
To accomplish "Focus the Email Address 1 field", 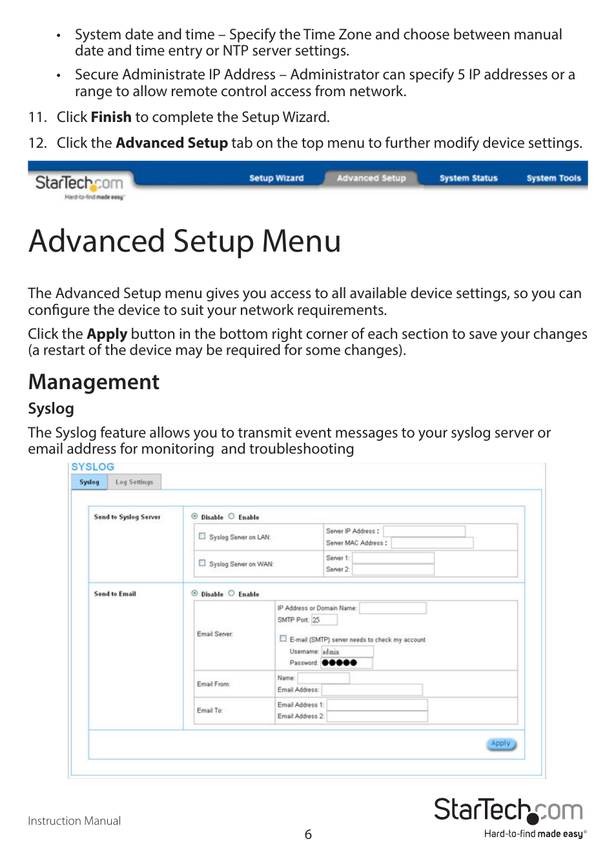I will tap(377, 705).
